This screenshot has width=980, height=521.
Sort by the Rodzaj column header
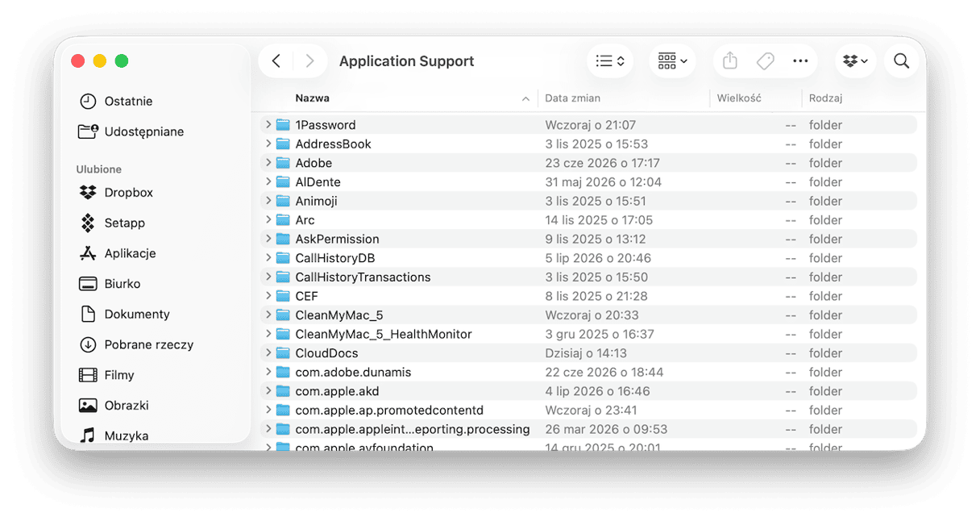(x=825, y=98)
